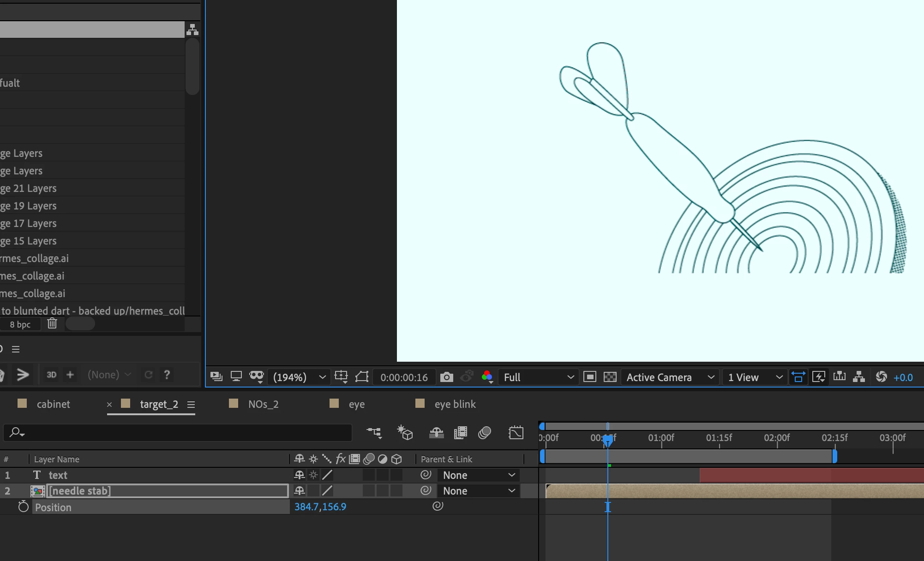924x561 pixels.
Task: Click the 8 bpc color depth button
Action: tap(20, 324)
